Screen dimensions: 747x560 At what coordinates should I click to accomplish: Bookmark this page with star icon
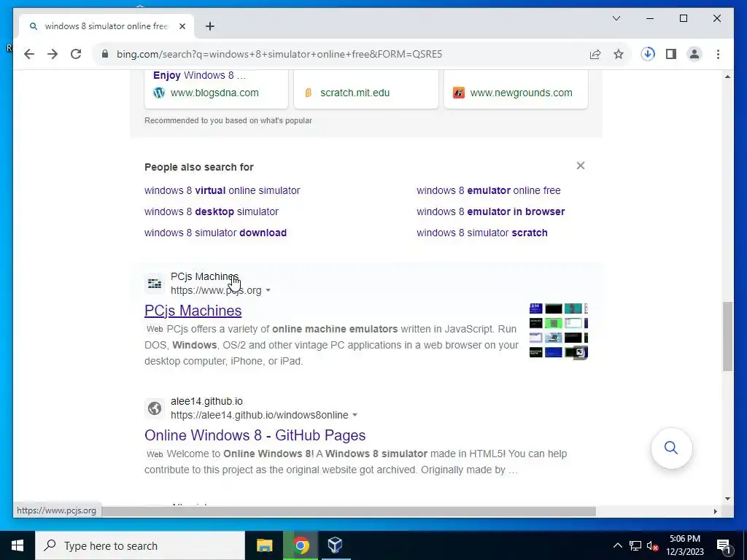619,54
